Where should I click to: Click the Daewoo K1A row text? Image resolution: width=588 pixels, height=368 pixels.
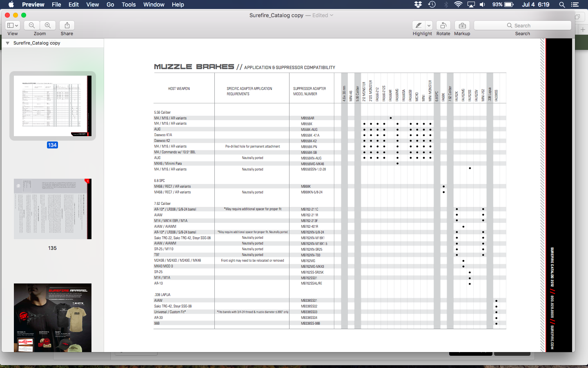point(163,135)
